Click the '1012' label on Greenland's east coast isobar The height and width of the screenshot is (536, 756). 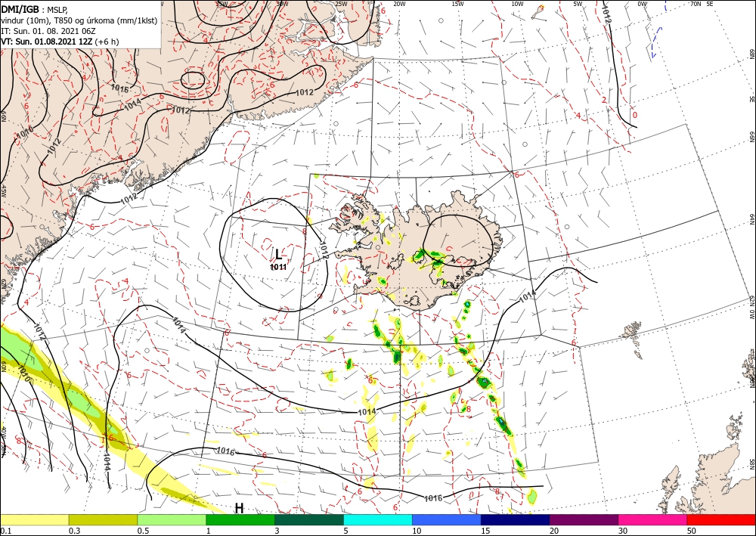coord(304,92)
